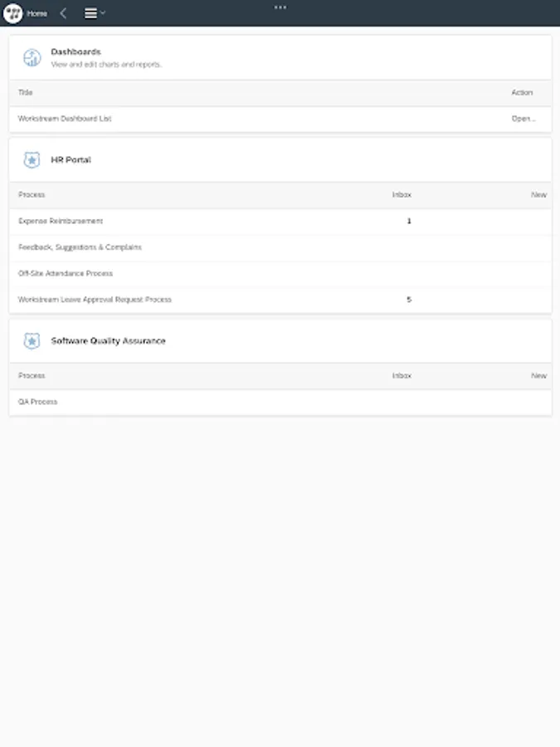Go to Home in top bar
560x747 pixels.
point(37,13)
